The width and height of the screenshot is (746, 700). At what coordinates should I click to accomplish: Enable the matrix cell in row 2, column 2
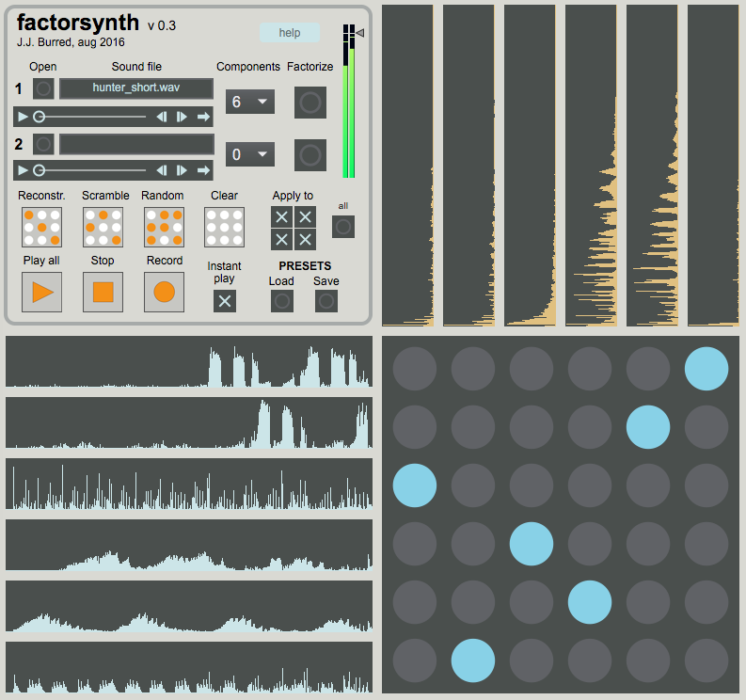point(473,427)
